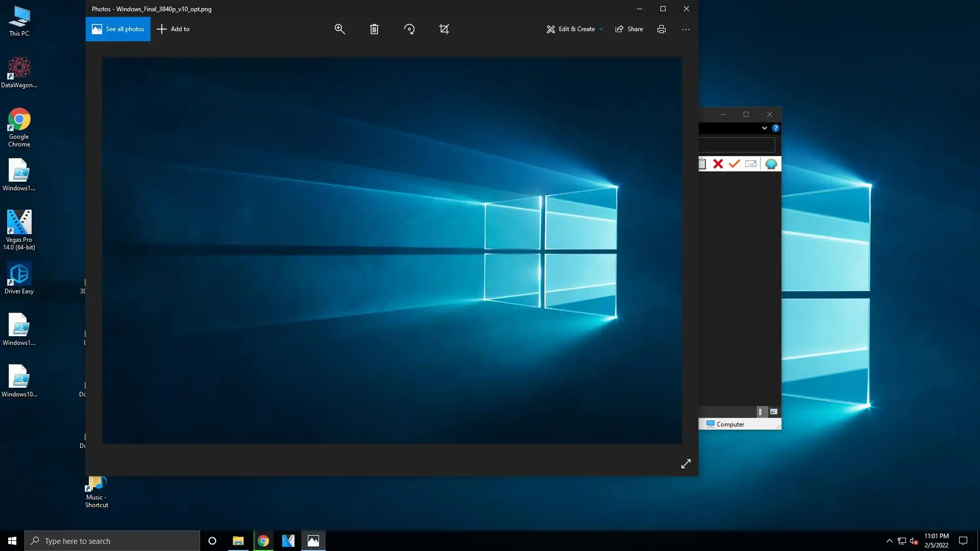Click the blue shell icon
Viewport: 980px width, 551px height.
coord(771,164)
